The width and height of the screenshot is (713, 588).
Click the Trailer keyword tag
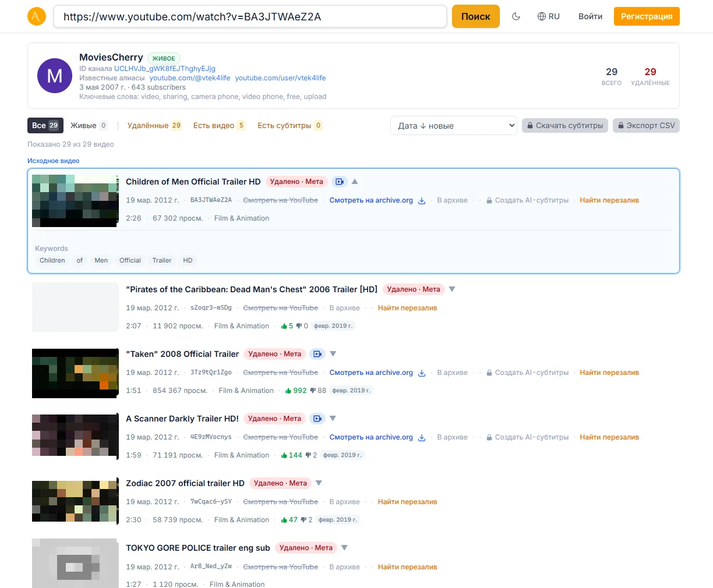click(x=162, y=260)
